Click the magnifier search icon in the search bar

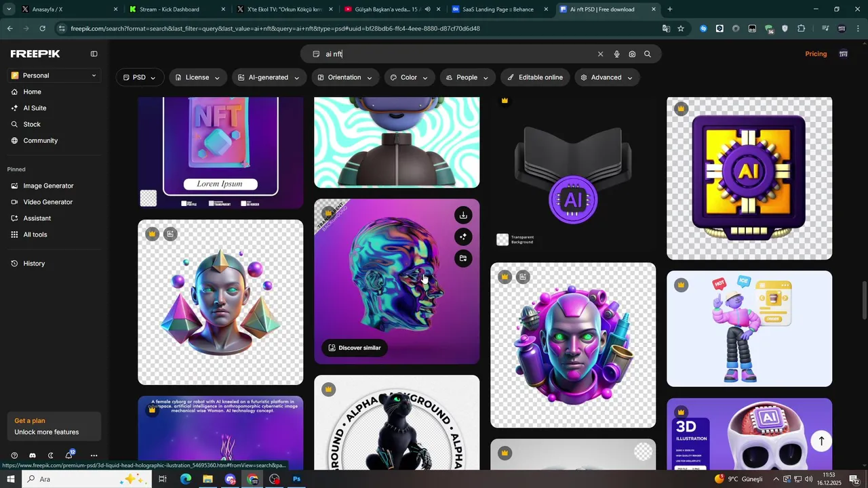pyautogui.click(x=648, y=54)
